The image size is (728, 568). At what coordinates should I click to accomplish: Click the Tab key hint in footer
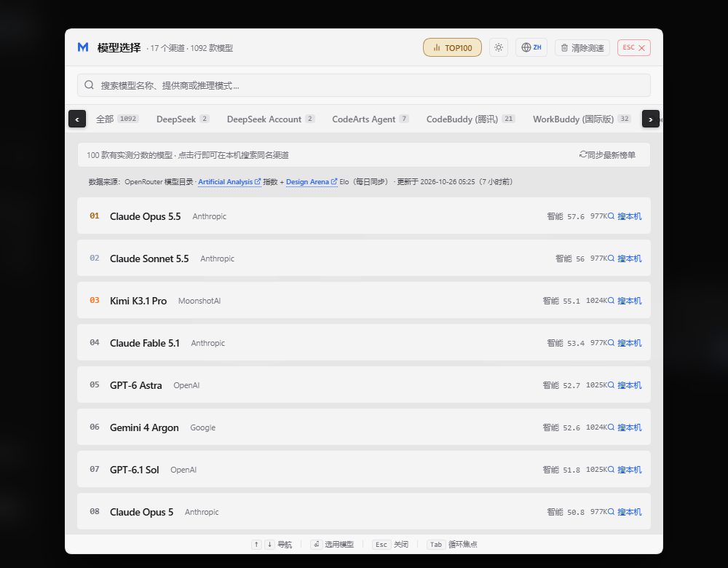pos(436,544)
